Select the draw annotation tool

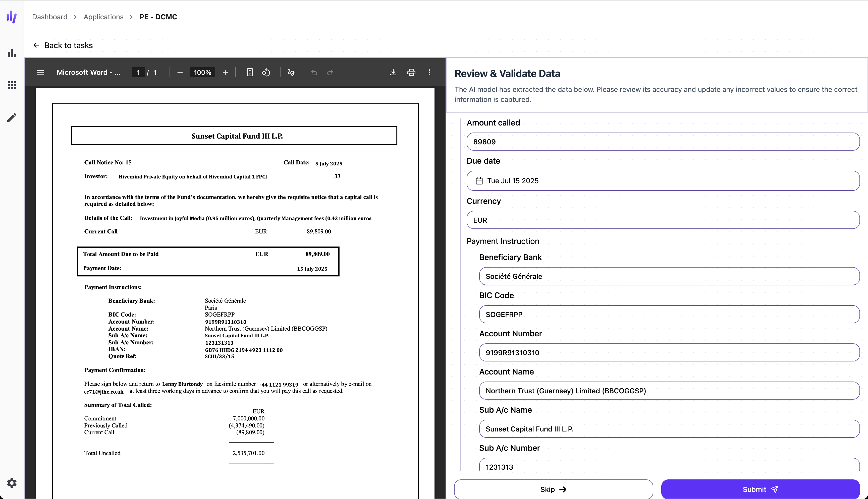pos(291,72)
